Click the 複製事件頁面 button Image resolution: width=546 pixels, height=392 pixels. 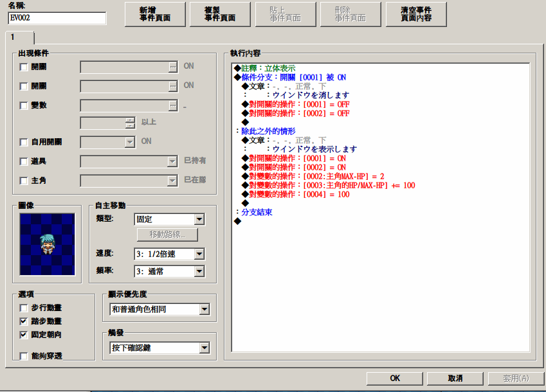pyautogui.click(x=220, y=14)
